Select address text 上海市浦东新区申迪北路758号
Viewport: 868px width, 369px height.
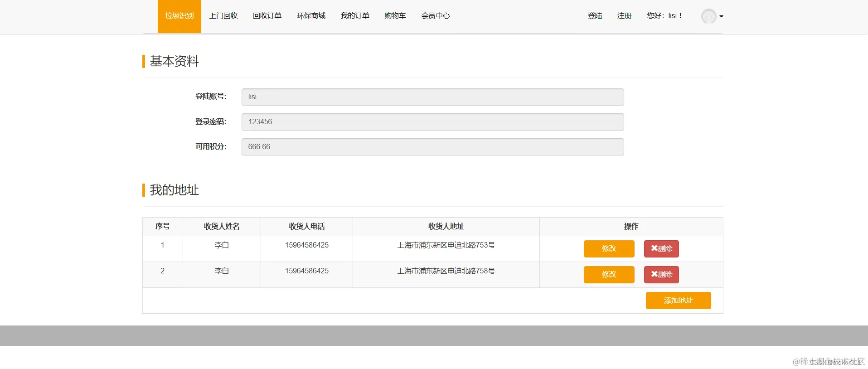pos(446,271)
